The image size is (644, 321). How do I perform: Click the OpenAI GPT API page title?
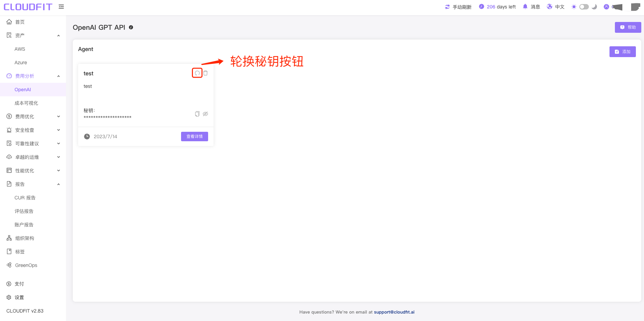click(x=99, y=27)
